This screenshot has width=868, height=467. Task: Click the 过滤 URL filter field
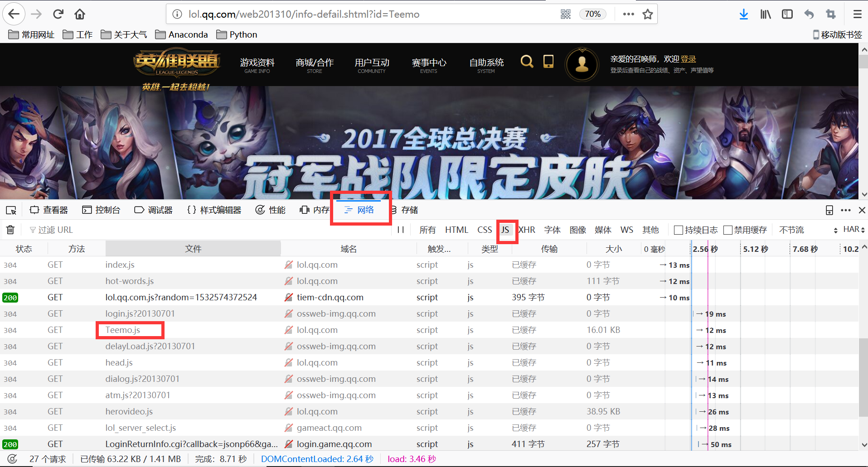click(x=209, y=230)
